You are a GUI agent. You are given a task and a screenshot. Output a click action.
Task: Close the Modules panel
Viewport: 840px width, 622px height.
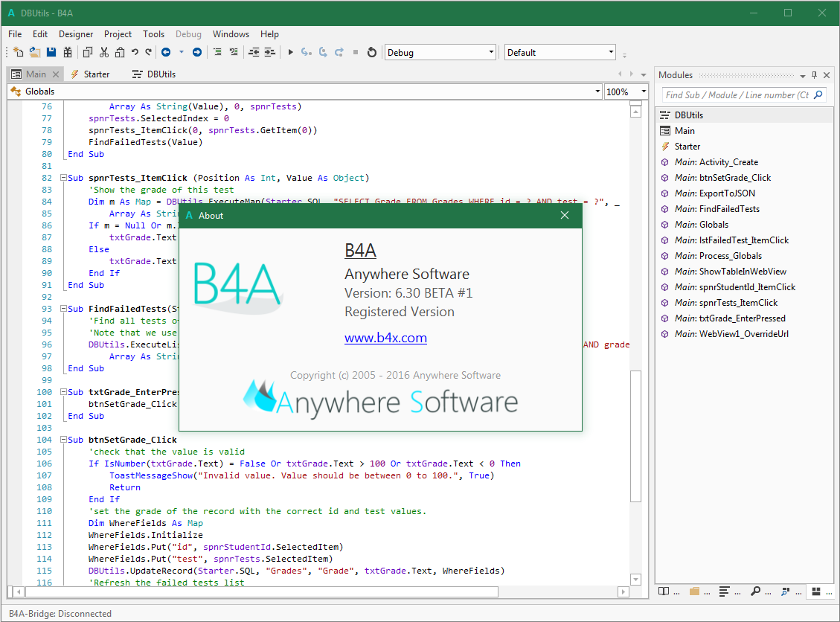827,75
